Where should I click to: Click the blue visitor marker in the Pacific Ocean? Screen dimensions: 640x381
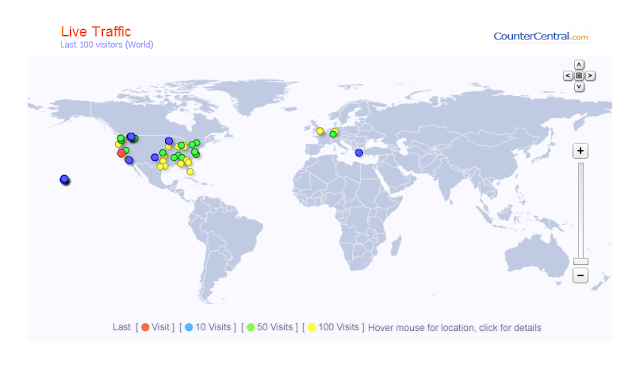pos(64,179)
